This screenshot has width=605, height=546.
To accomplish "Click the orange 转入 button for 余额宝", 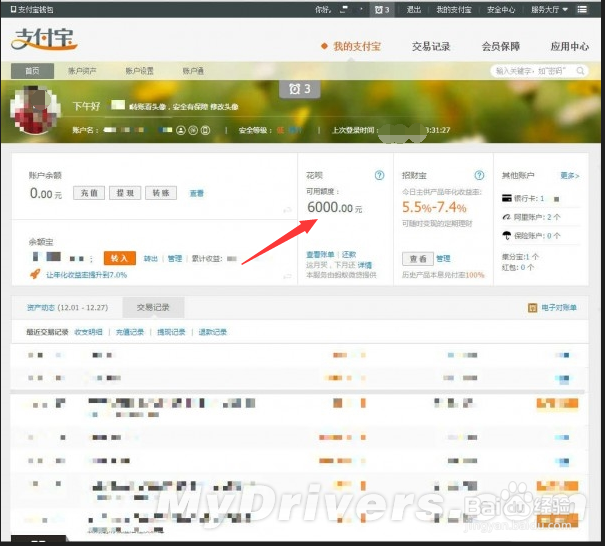I will coord(120,258).
